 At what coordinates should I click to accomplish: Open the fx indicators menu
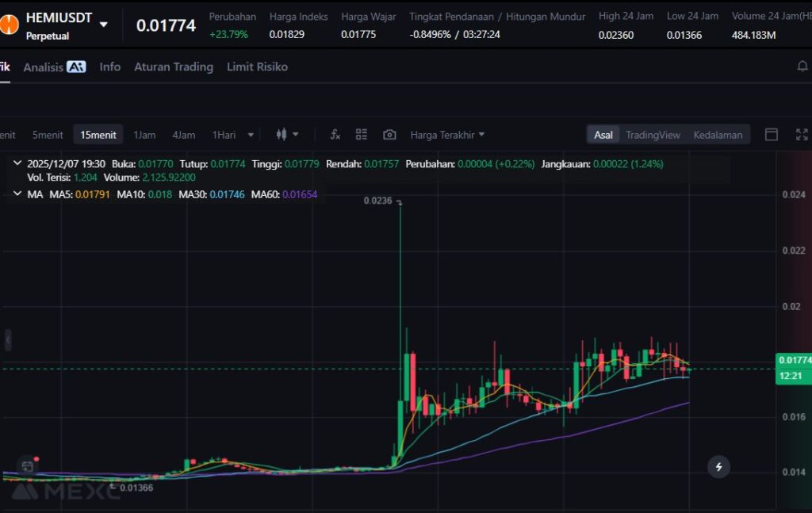click(335, 135)
